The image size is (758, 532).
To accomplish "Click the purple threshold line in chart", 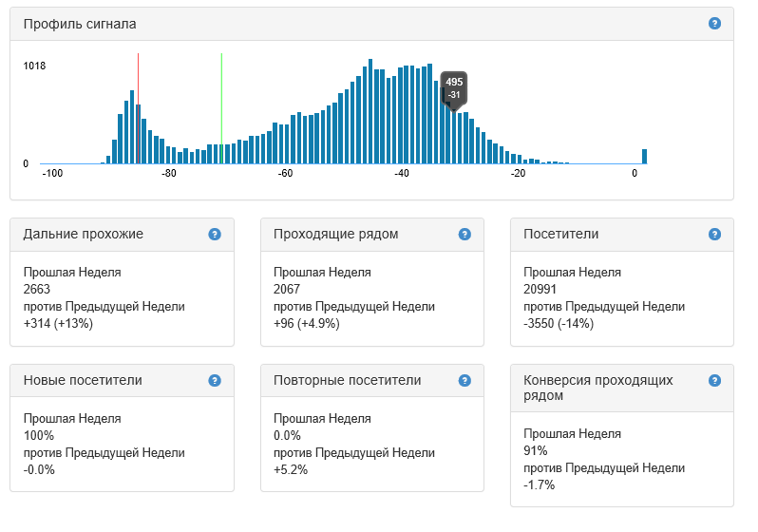I will coord(138,76).
